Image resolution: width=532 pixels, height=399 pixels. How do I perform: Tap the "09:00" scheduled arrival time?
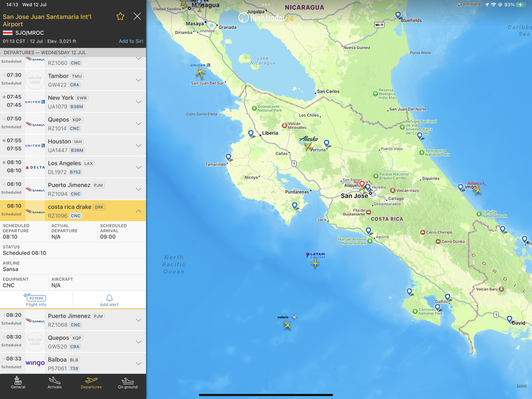pos(108,237)
